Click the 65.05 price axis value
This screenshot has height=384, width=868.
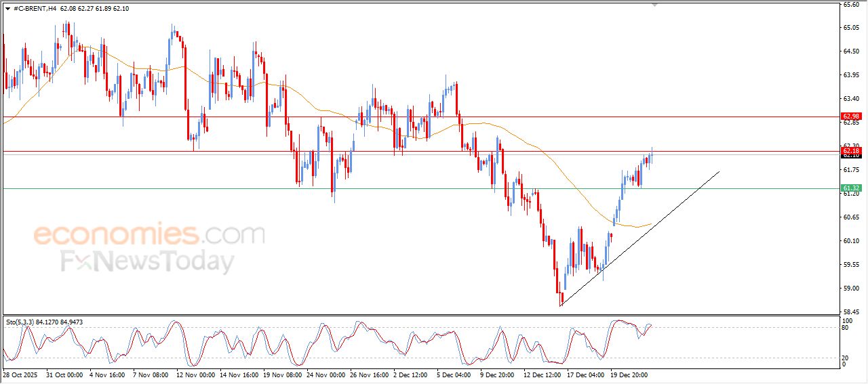[x=851, y=28]
